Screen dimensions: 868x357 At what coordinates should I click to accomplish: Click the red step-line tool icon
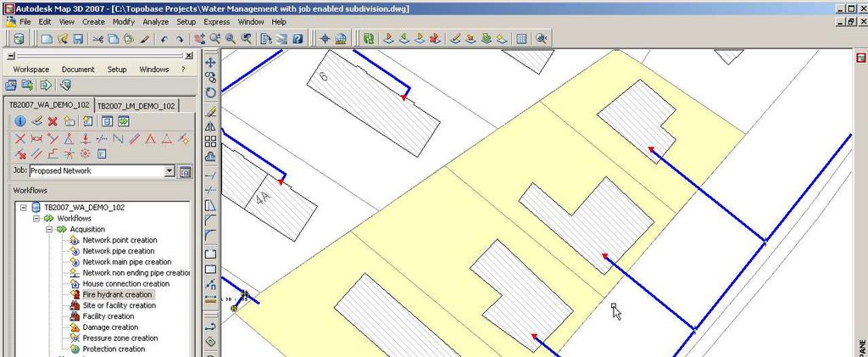tap(53, 153)
